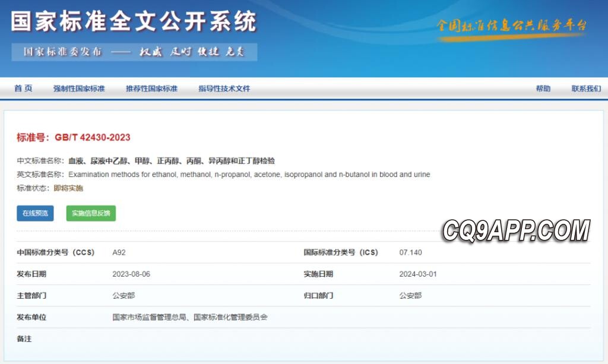Click the CCS value A92

[x=119, y=252]
